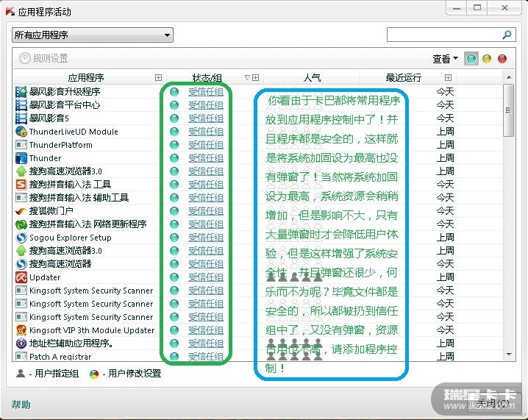
Task: Click the scrollbar up arrow
Action: 509,77
